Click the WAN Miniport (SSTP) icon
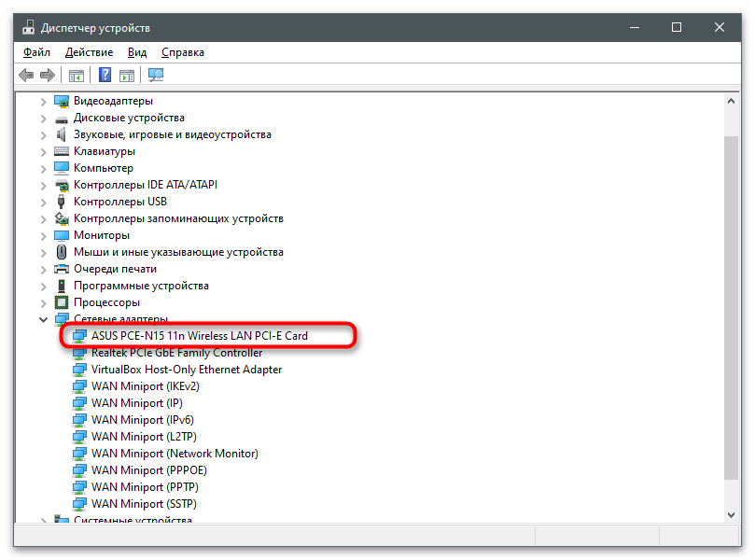 coord(79,504)
